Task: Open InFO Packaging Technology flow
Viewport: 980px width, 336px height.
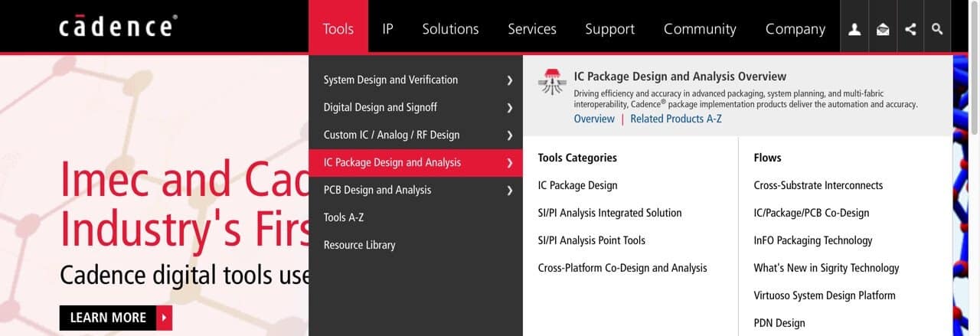Action: [813, 240]
